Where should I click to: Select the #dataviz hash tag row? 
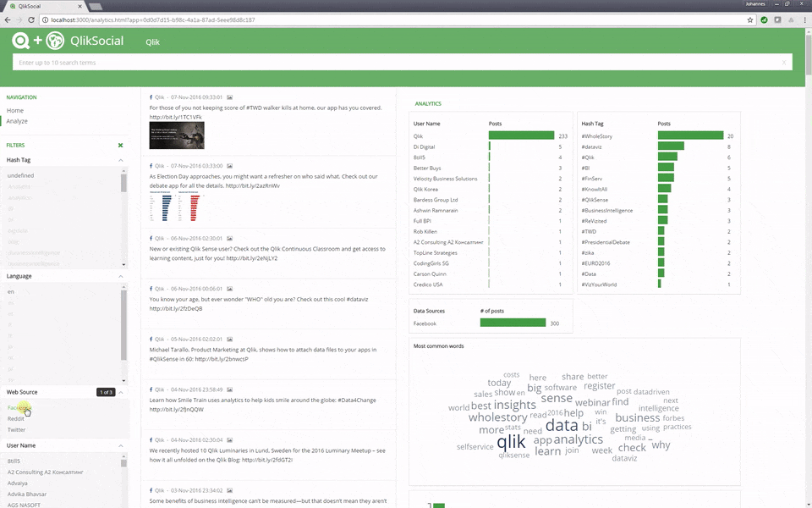(658, 146)
